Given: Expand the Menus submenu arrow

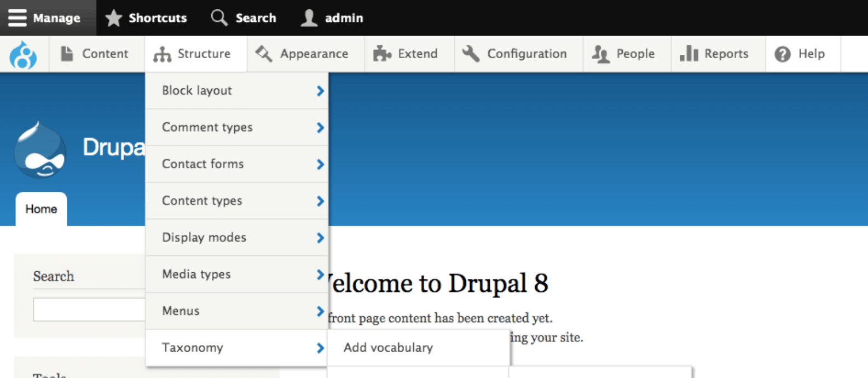Looking at the screenshot, I should click(x=320, y=311).
